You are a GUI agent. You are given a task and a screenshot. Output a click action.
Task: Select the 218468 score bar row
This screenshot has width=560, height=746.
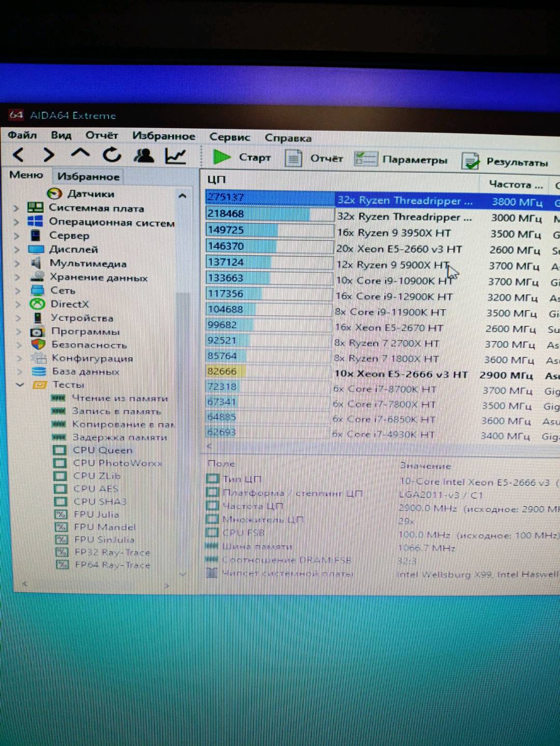[269, 213]
